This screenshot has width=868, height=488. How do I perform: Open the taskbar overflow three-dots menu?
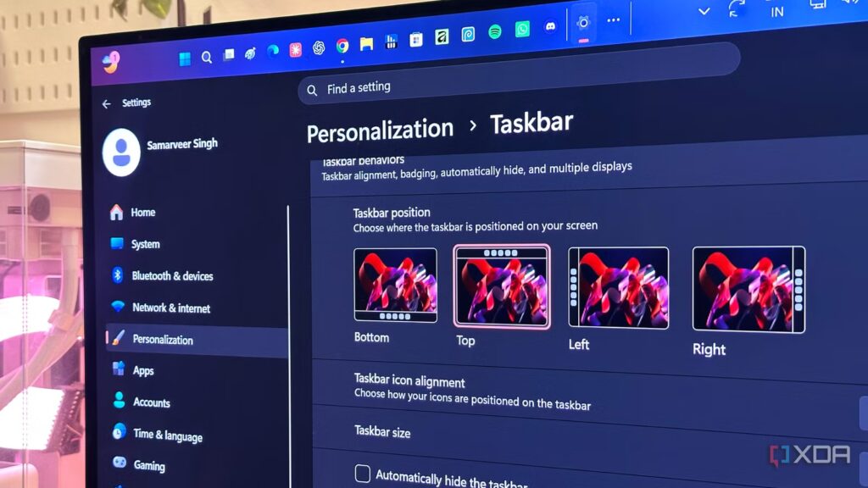(614, 20)
